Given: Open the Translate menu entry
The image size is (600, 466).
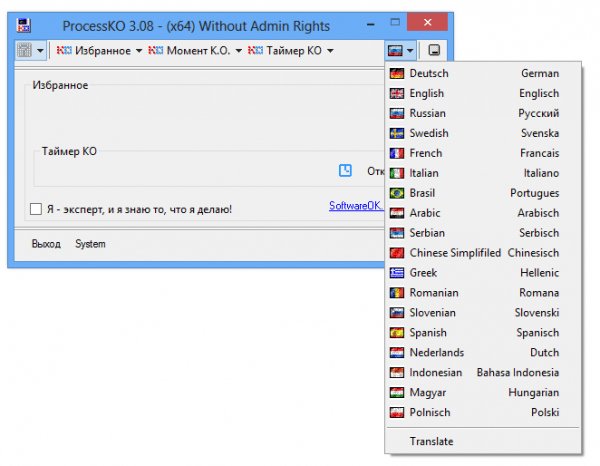Looking at the screenshot, I should (483, 441).
